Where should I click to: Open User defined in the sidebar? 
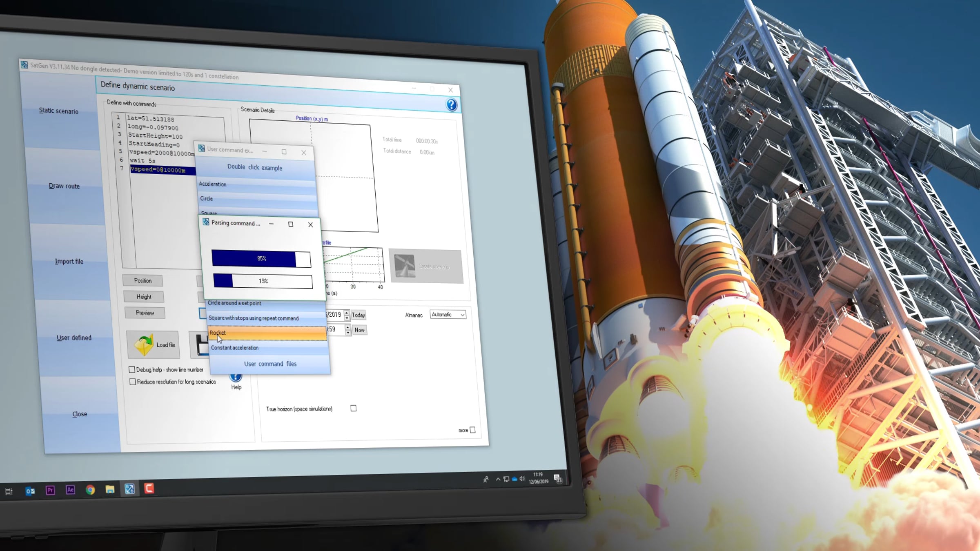tap(74, 338)
